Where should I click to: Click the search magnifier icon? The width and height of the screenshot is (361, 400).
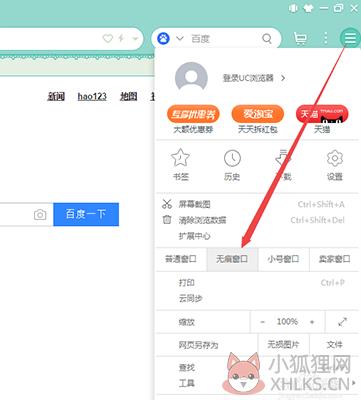(267, 39)
